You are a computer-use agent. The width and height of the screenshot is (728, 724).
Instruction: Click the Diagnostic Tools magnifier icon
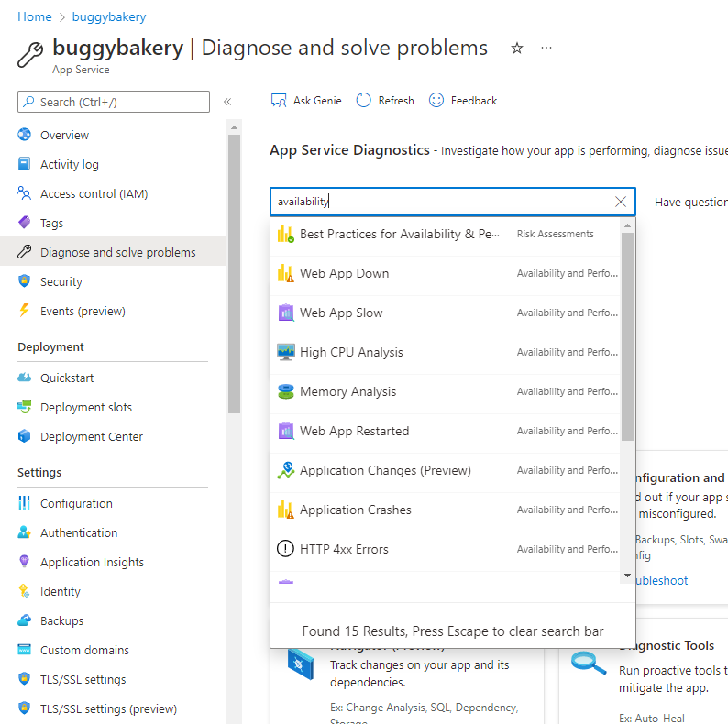(589, 663)
